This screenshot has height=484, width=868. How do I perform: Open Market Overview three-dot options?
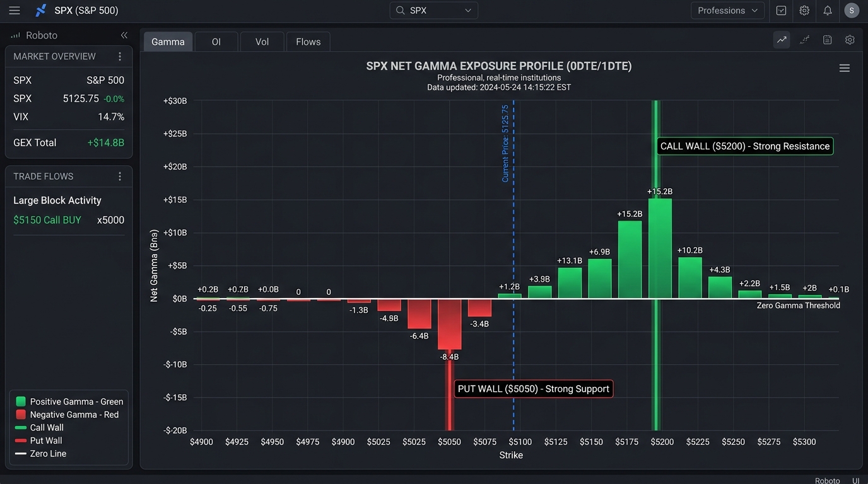[x=120, y=57]
